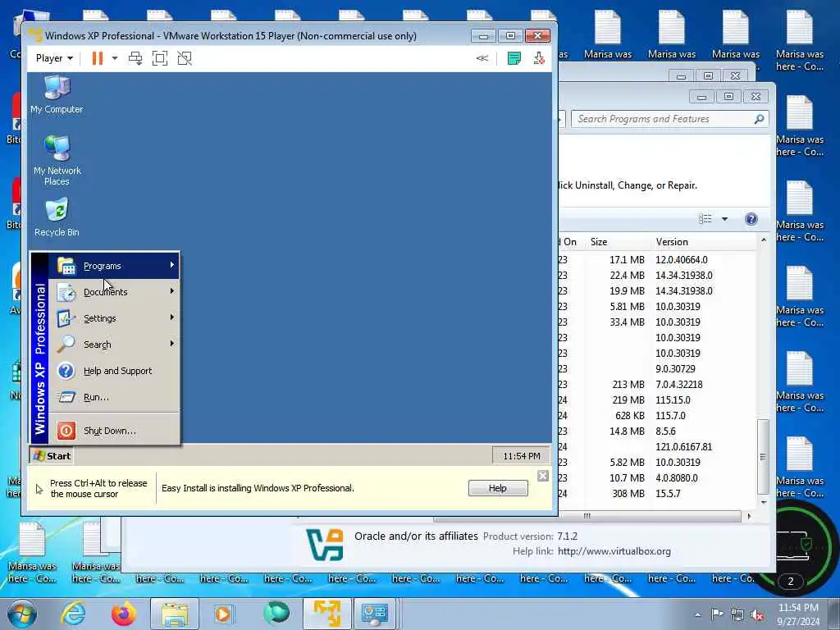The image size is (840, 630).
Task: Open Windows Media Player from the taskbar
Action: tap(224, 614)
